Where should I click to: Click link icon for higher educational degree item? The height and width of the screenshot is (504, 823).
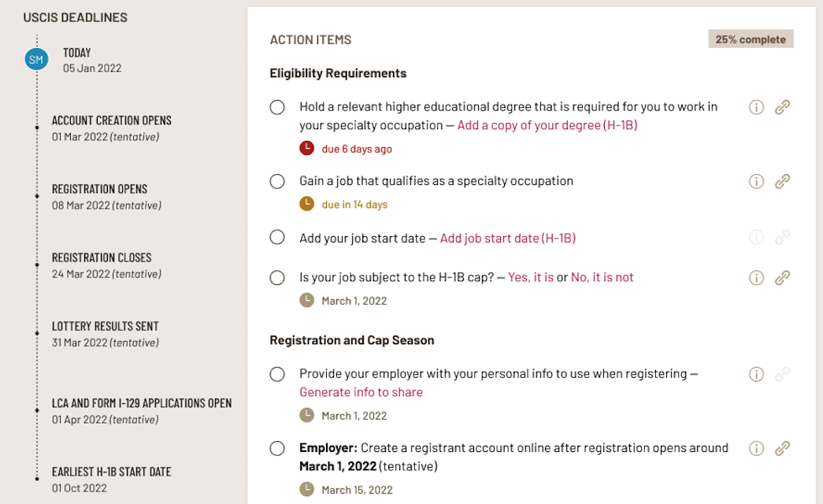coord(782,107)
